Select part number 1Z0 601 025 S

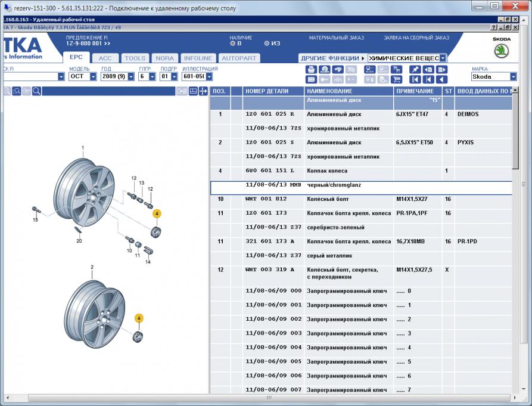click(270, 142)
